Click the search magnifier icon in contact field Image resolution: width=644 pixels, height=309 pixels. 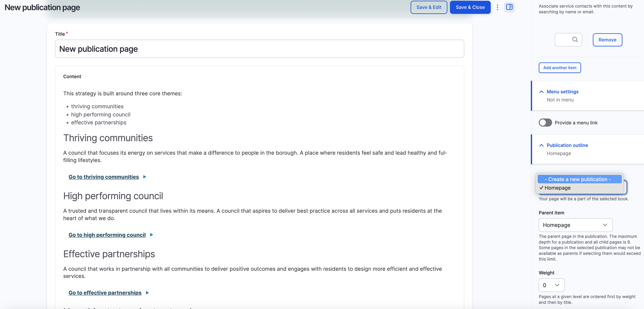[x=575, y=40]
